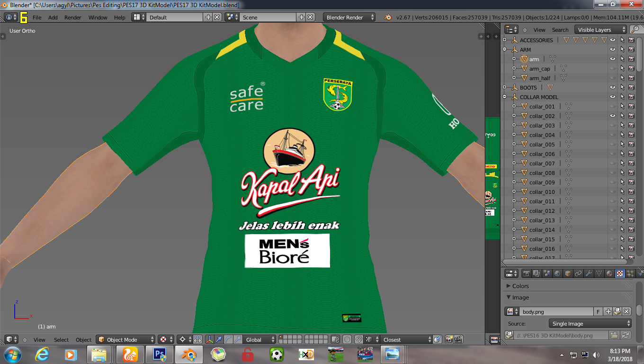
Task: Open the Single Image source dropdown
Action: coord(590,324)
